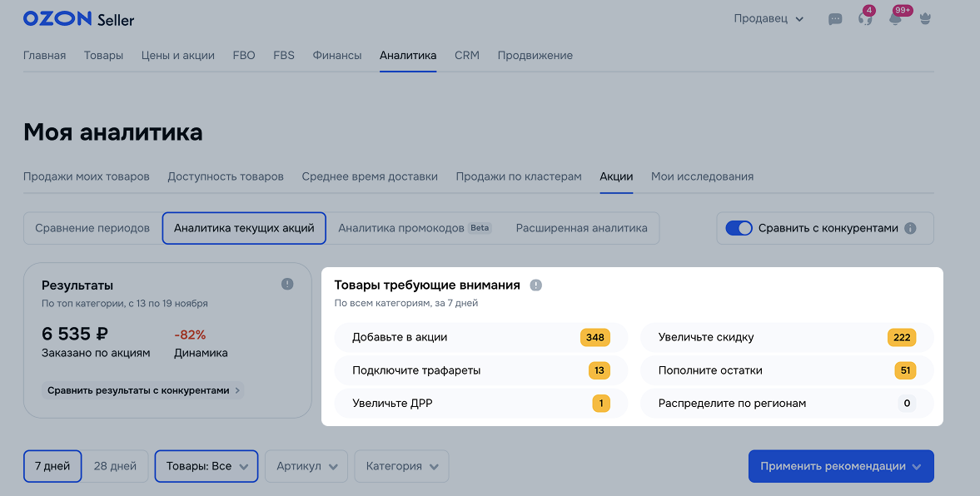Toggle Сравнить с конкурентами switch
The width and height of the screenshot is (980, 496).
tap(739, 228)
